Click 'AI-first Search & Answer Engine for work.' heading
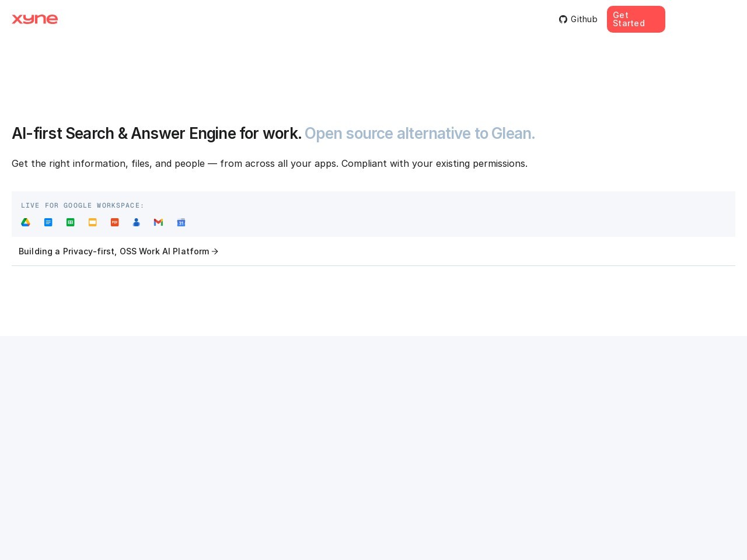 (156, 134)
